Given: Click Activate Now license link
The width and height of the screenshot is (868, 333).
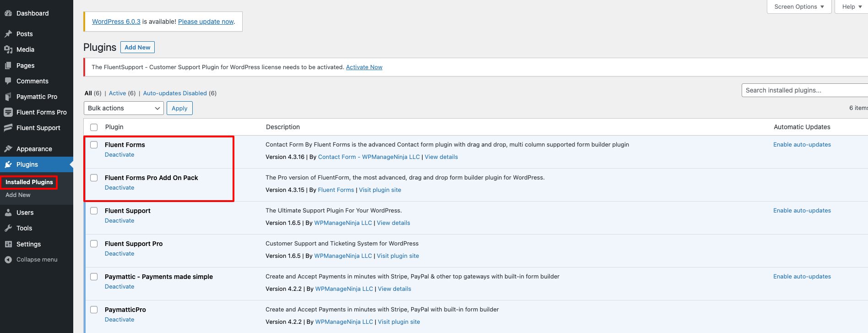Looking at the screenshot, I should coord(364,67).
